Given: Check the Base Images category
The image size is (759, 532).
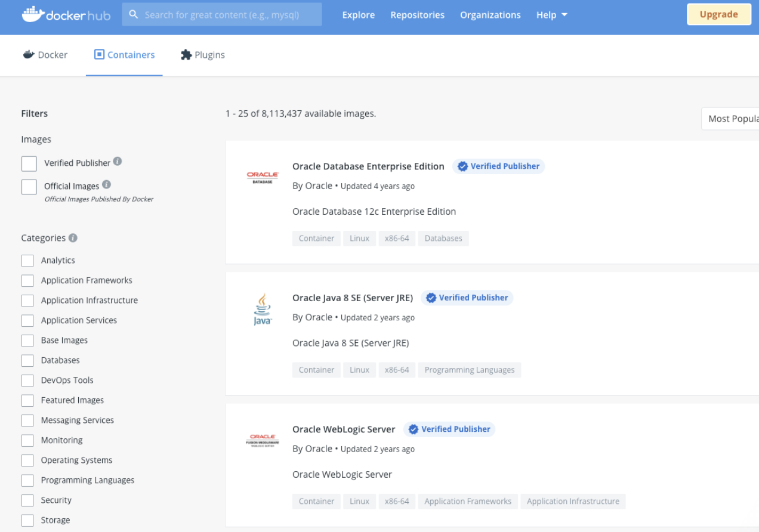Looking at the screenshot, I should (27, 341).
